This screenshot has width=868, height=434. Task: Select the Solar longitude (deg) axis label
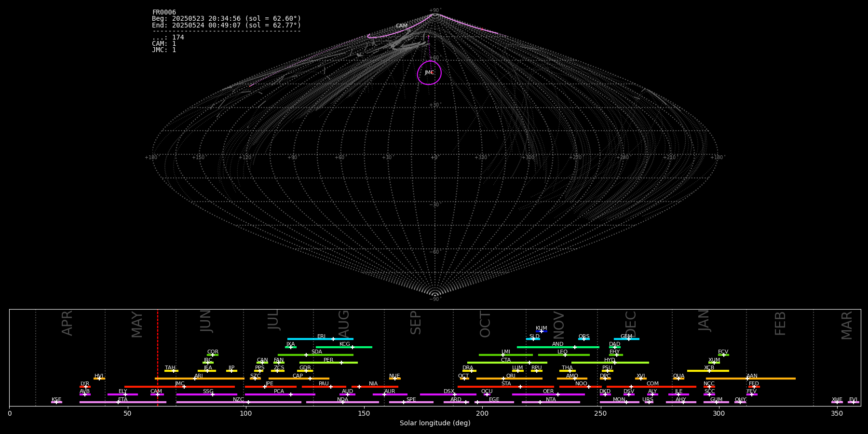(435, 423)
